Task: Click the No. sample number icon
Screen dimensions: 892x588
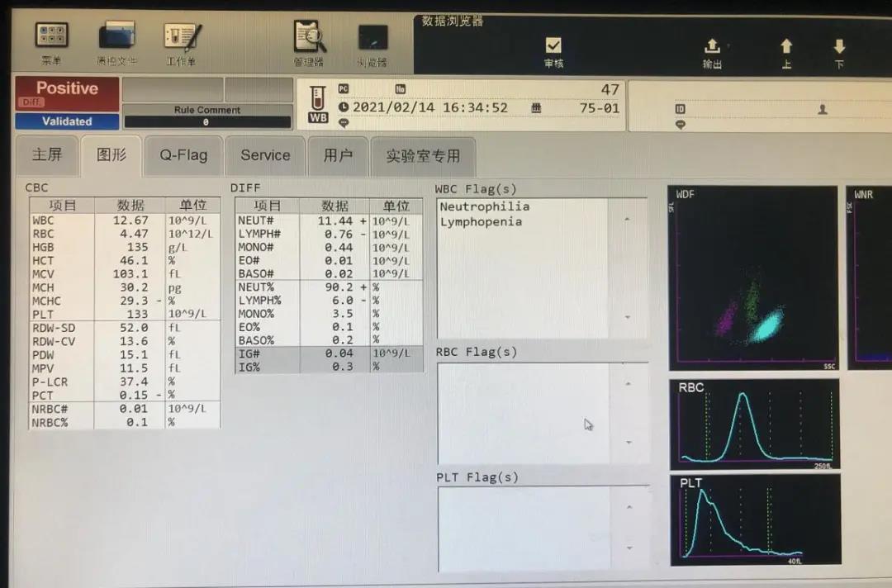Action: 401,88
